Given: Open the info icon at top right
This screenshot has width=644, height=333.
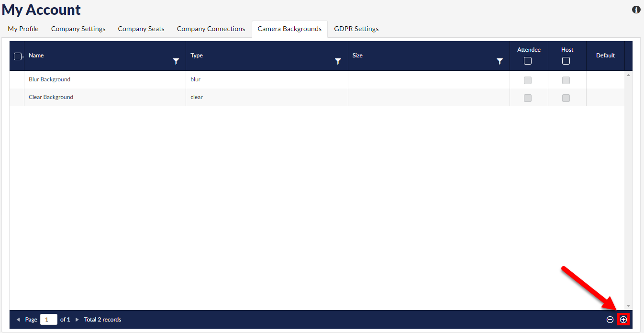Looking at the screenshot, I should (x=636, y=10).
